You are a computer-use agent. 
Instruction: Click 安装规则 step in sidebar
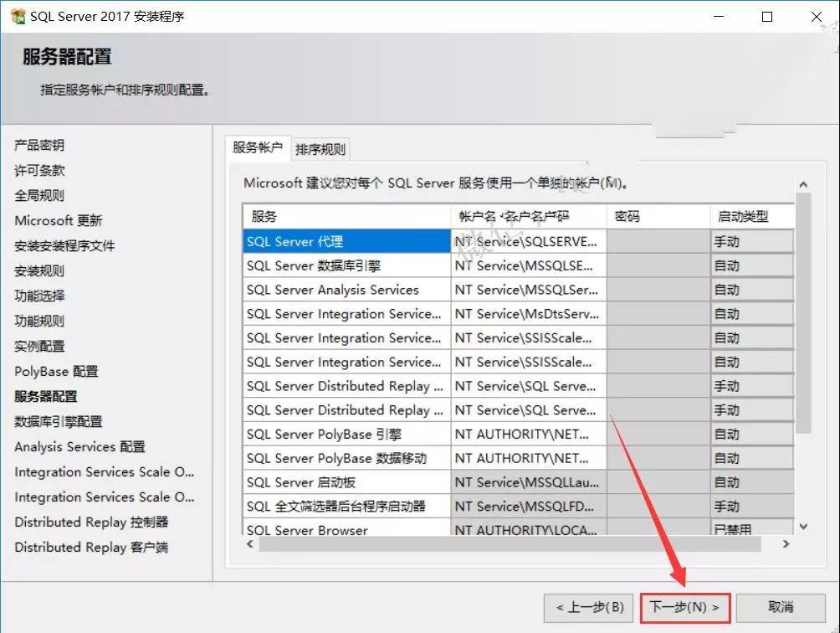pyautogui.click(x=39, y=271)
